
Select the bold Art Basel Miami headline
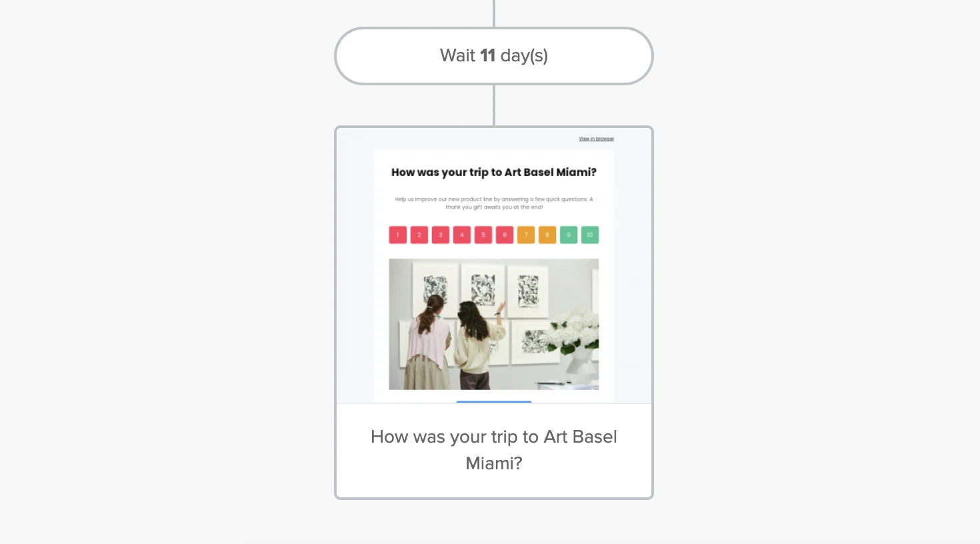click(x=493, y=172)
